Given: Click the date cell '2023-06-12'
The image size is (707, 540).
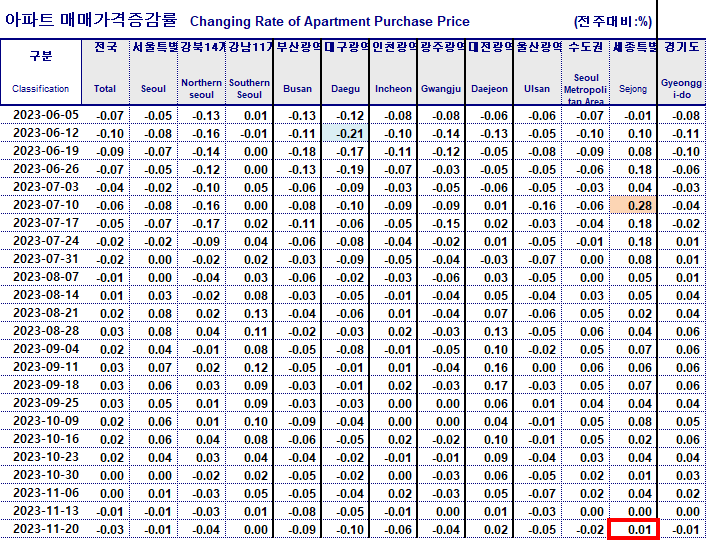Looking at the screenshot, I should pyautogui.click(x=46, y=133).
